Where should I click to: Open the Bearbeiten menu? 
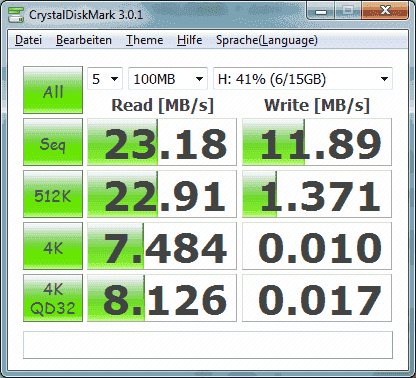click(84, 40)
